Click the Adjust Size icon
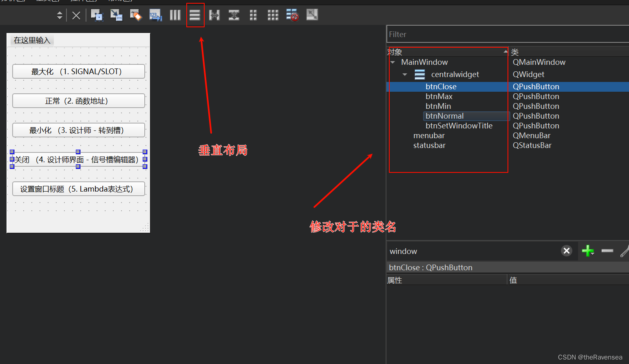Viewport: 629px width, 364px height. pyautogui.click(x=312, y=15)
